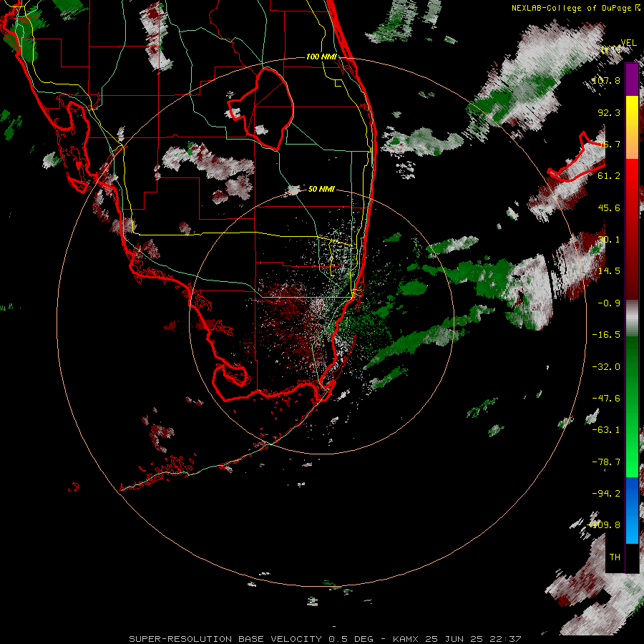
Task: Click the 'SUPER-RESOLUTION BASE VELOCITY' caption text
Action: (x=225, y=639)
